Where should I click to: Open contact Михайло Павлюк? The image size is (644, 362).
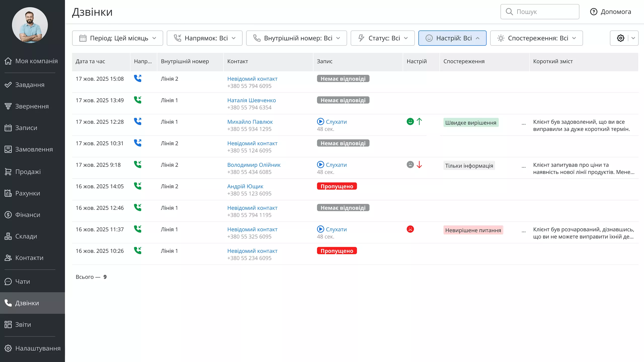click(x=250, y=122)
